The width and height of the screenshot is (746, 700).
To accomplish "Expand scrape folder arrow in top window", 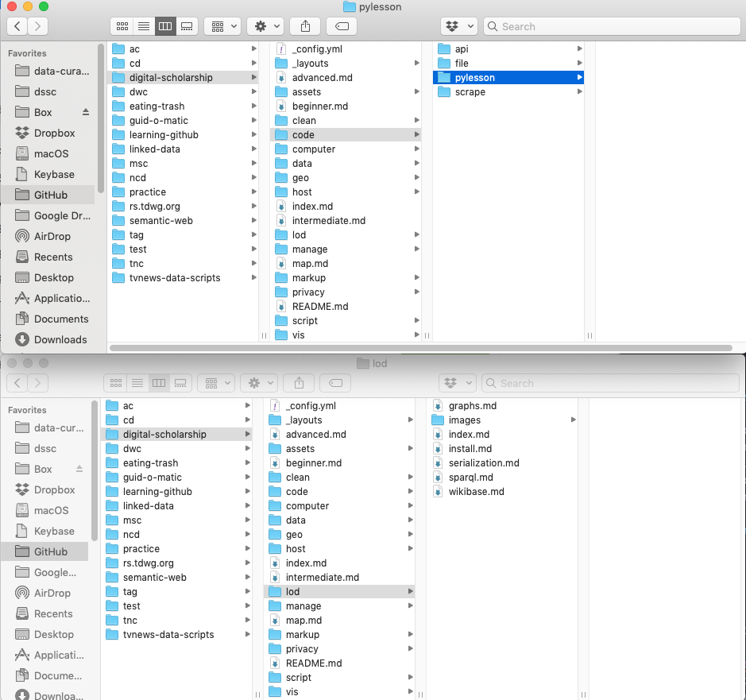I will [x=579, y=91].
